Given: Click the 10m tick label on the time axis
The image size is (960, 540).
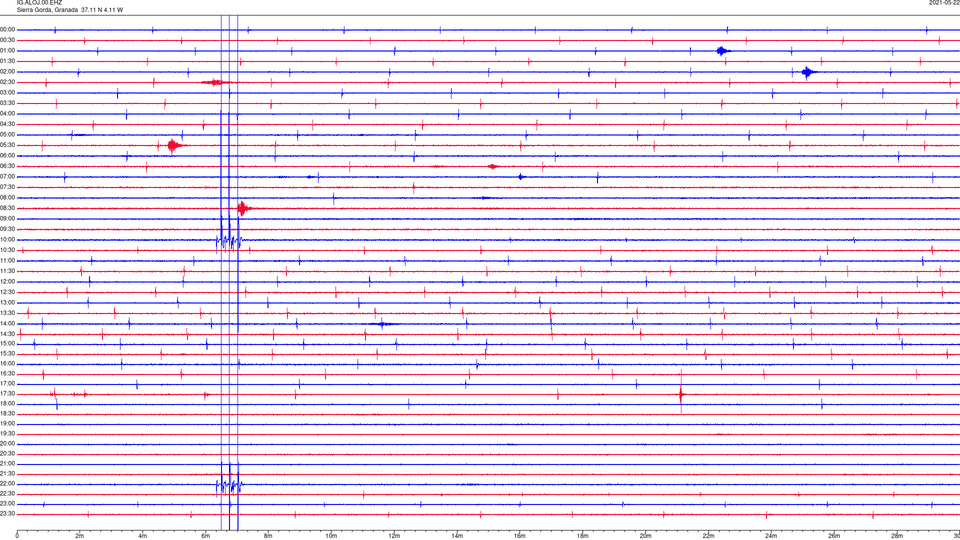Looking at the screenshot, I should coord(331,536).
